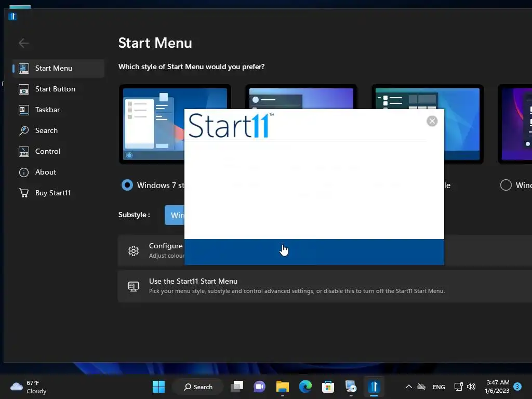Click the Start11 icon in title bar
The image size is (532, 399).
click(12, 16)
